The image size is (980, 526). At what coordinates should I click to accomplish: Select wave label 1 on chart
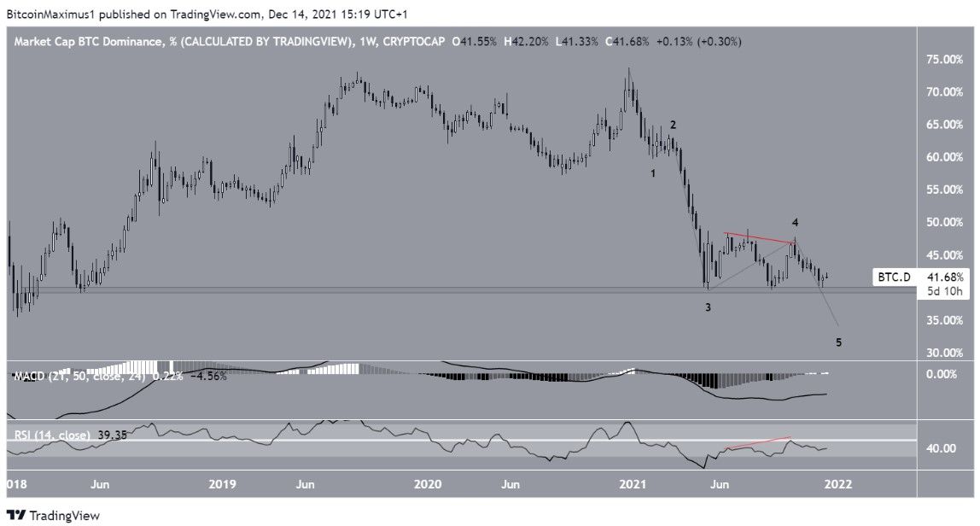[x=653, y=172]
